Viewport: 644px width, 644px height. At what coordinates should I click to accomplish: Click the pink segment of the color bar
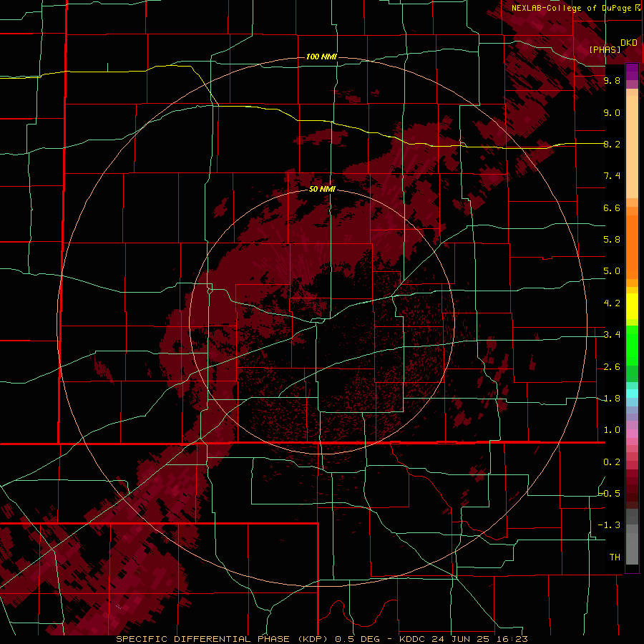(x=632, y=434)
